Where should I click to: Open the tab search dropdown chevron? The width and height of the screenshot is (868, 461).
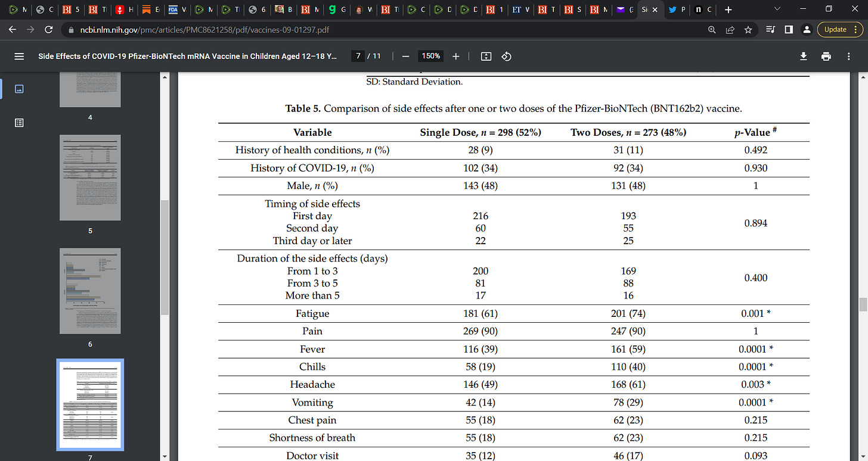point(777,9)
